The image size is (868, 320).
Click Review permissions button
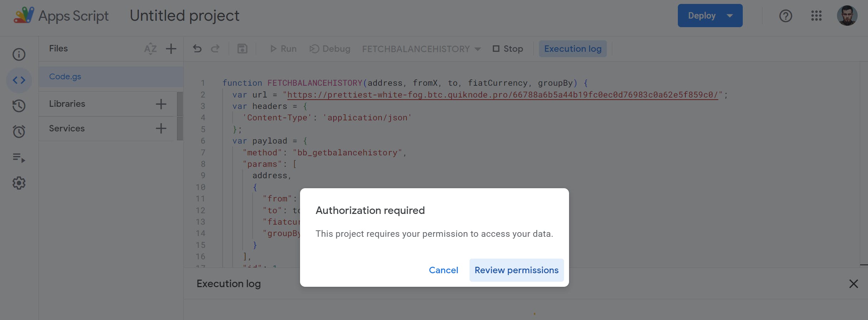pos(516,270)
